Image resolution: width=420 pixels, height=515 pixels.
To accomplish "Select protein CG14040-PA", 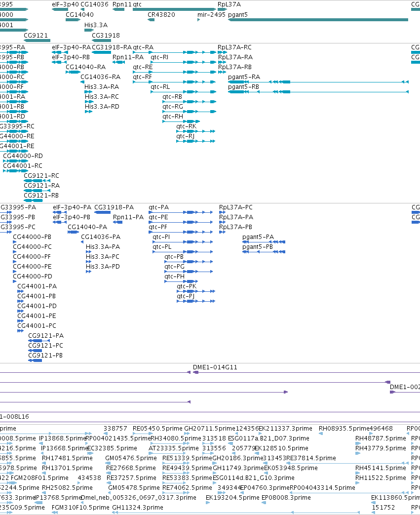I will 87,227.
